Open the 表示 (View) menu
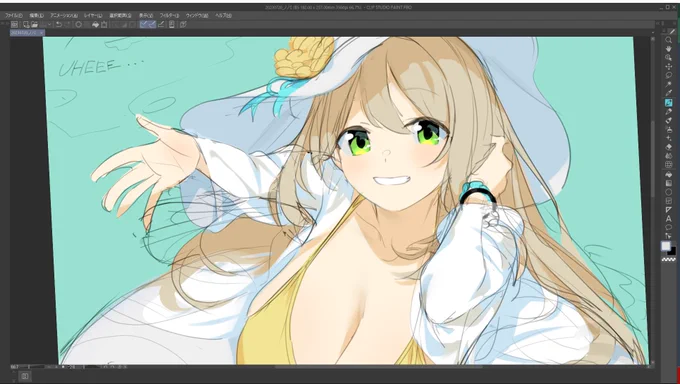The height and width of the screenshot is (384, 680). (x=146, y=16)
